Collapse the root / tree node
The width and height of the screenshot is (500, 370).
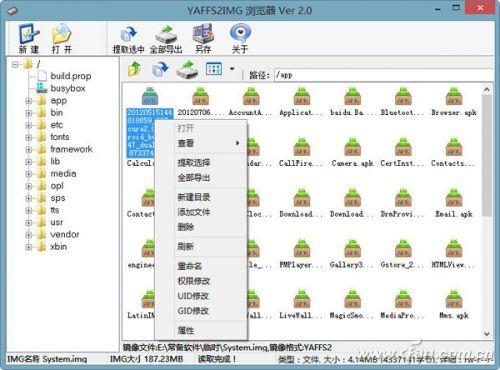[15, 64]
